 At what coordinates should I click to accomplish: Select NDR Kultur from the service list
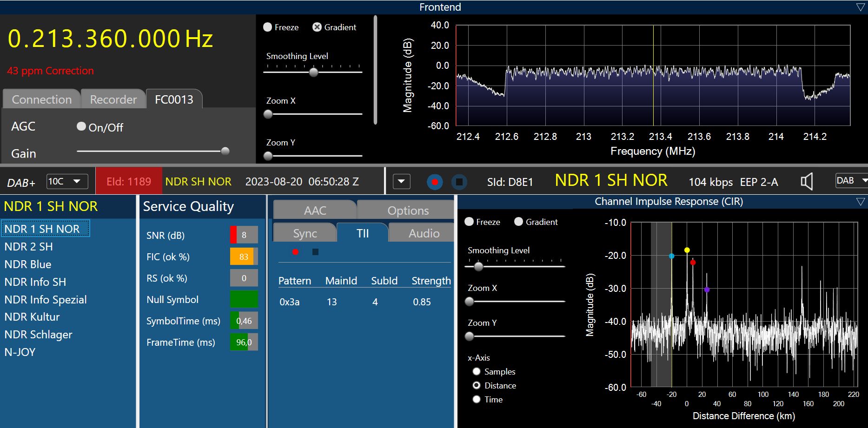pyautogui.click(x=32, y=317)
